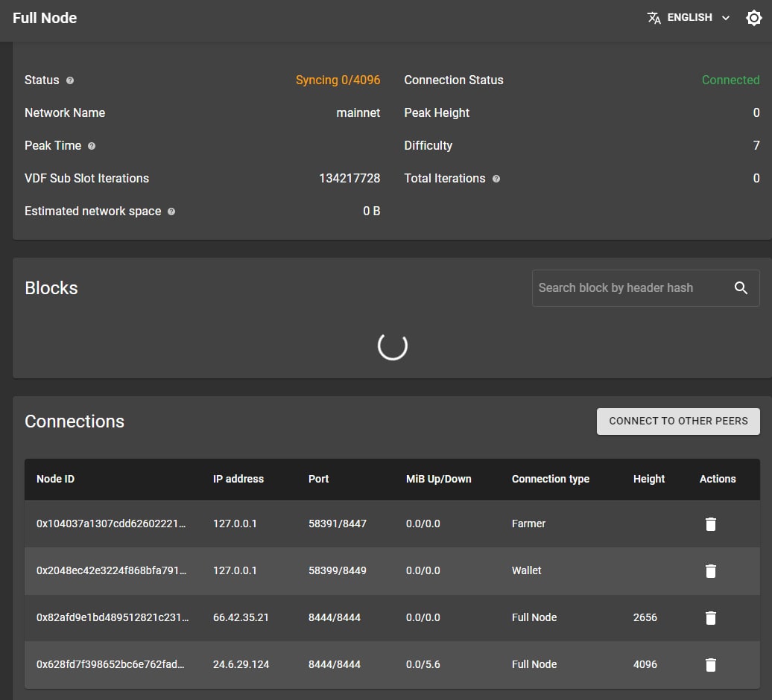
Task: Click the Wallet connection type cell
Action: 526,570
